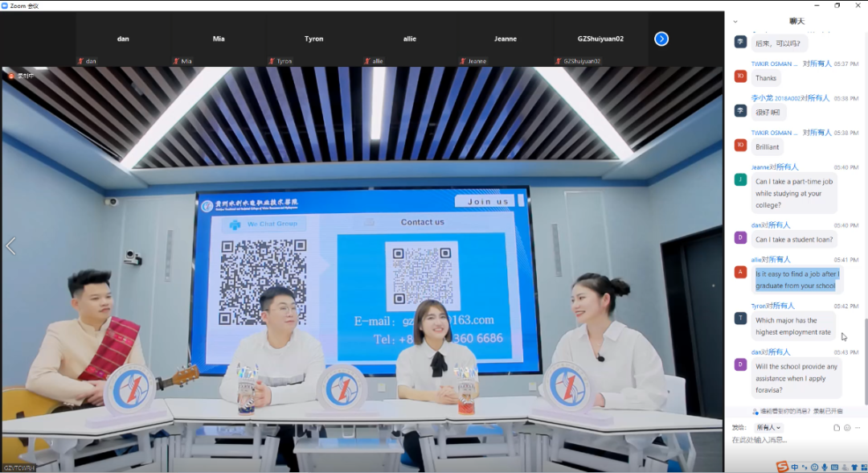
Task: Click dan's avatar beside student loan message
Action: 740,237
